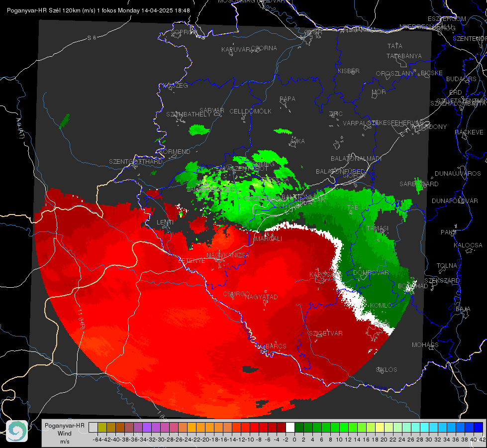Pick the dark blue swatch ending the legend
This screenshot has height=448, width=487.
[479, 428]
